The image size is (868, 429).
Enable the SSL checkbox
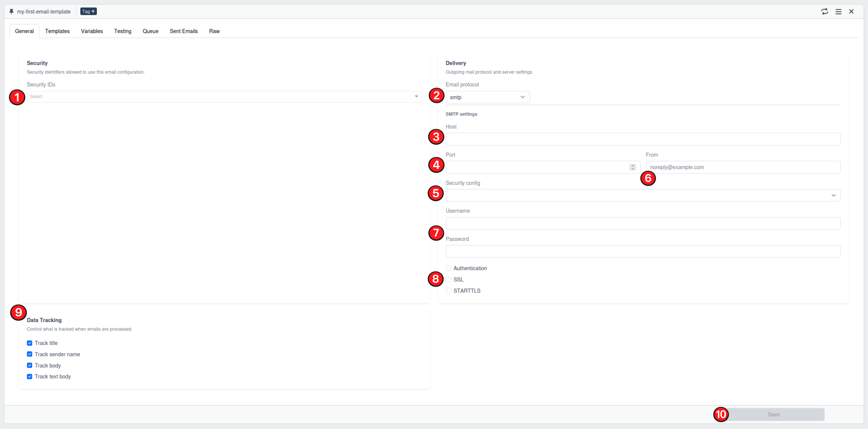448,280
